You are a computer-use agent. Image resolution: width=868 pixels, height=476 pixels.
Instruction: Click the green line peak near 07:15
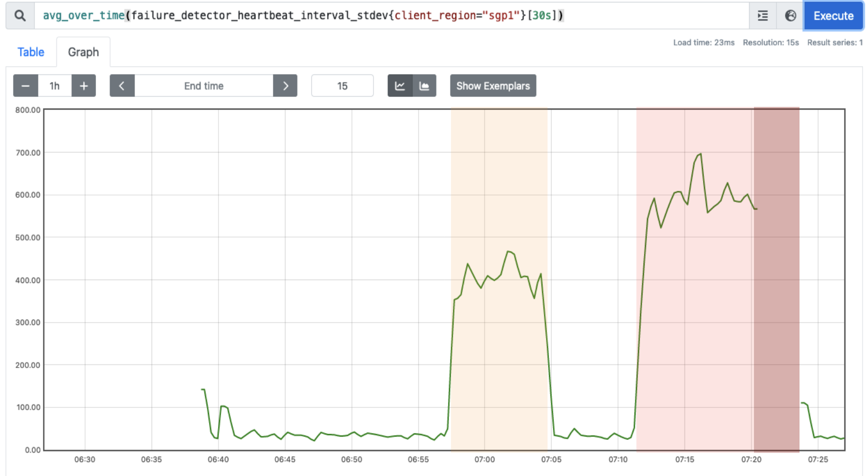pyautogui.click(x=700, y=154)
